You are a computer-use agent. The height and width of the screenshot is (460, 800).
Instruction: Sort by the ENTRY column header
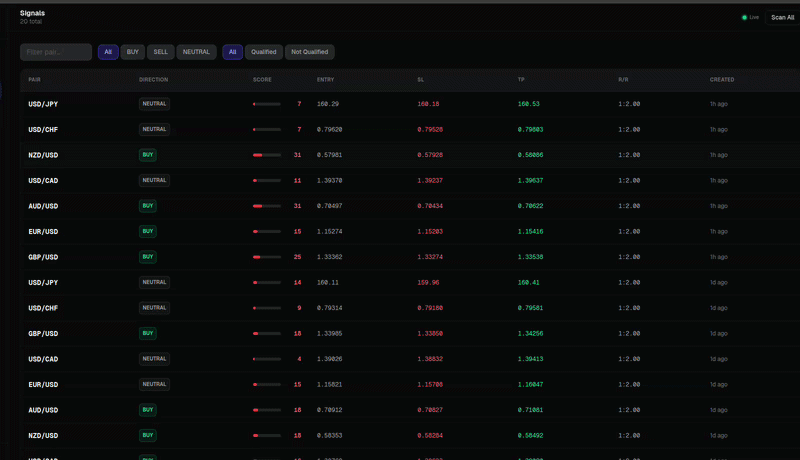tap(326, 80)
